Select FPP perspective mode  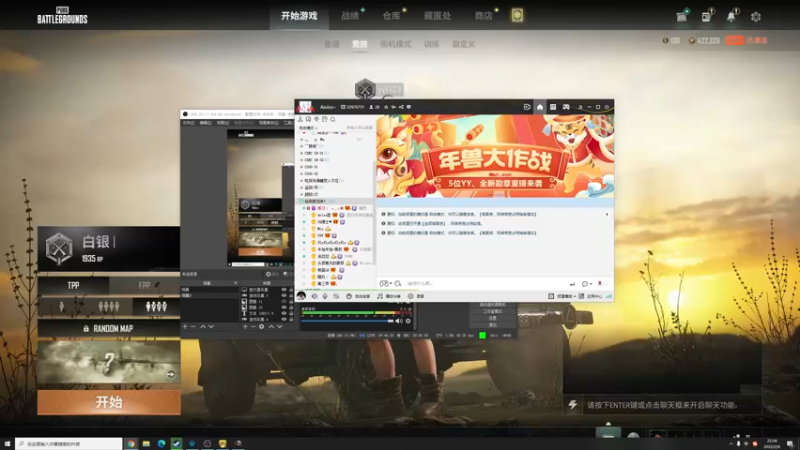coord(145,286)
